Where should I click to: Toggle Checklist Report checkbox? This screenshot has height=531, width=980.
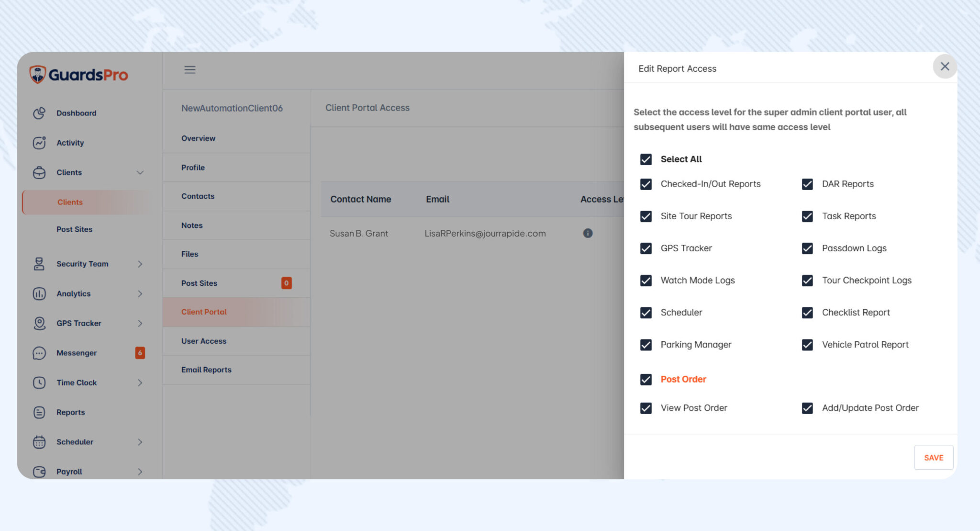807,312
